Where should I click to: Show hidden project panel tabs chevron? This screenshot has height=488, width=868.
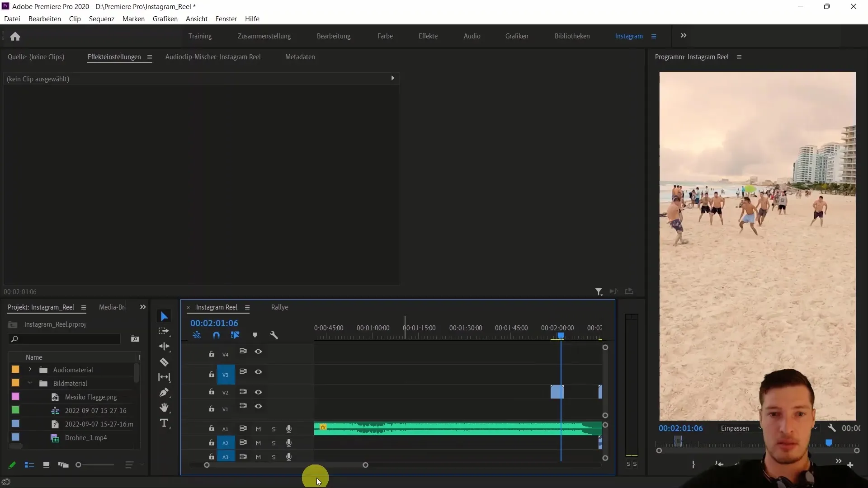coord(143,307)
